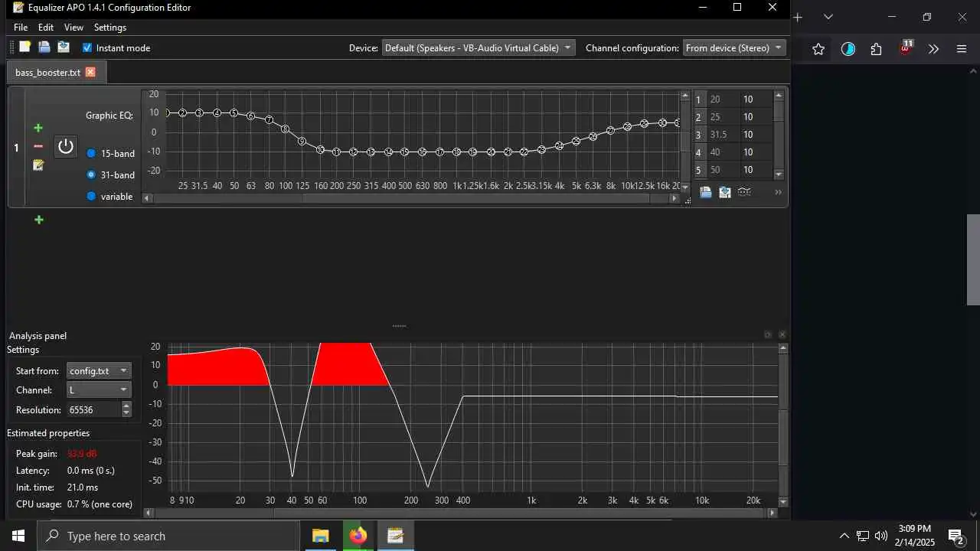Open the Start from config.txt dropdown
Viewport: 980px width, 551px height.
point(99,370)
